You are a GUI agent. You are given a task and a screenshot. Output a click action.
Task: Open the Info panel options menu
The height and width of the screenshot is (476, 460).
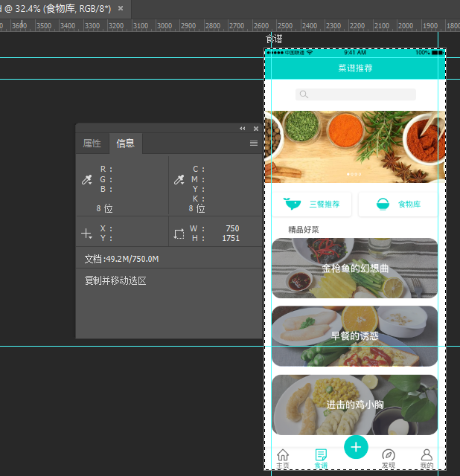tap(254, 144)
